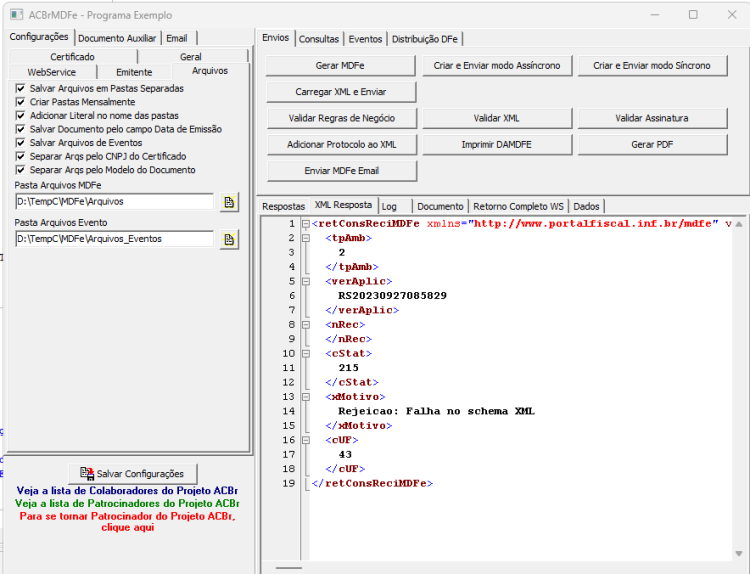Open folder browser for Pasta Arquivos MDFe
The height and width of the screenshot is (574, 750).
click(229, 202)
